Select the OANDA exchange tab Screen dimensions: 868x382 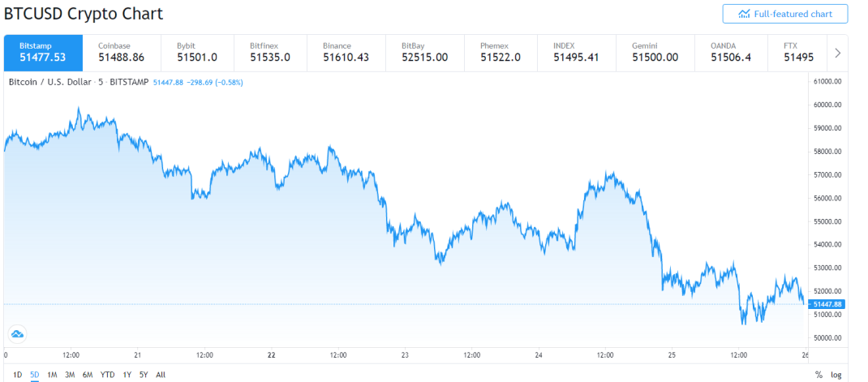pos(731,53)
